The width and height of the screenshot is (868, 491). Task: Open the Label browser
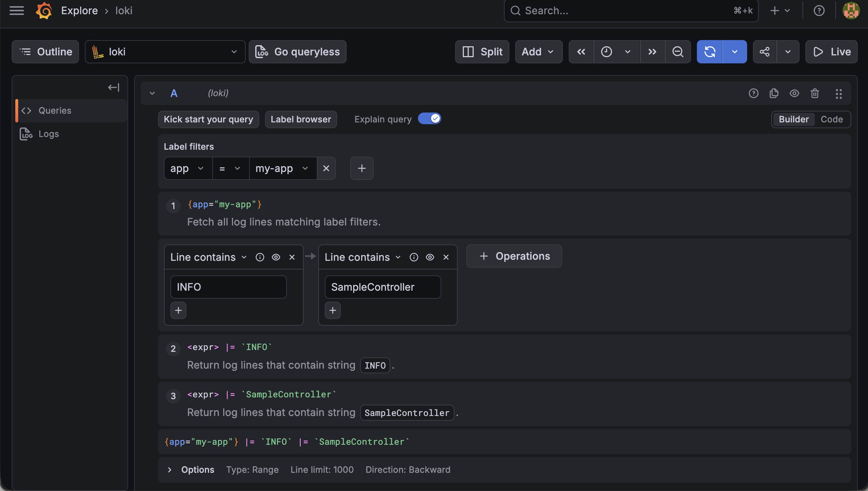click(301, 119)
